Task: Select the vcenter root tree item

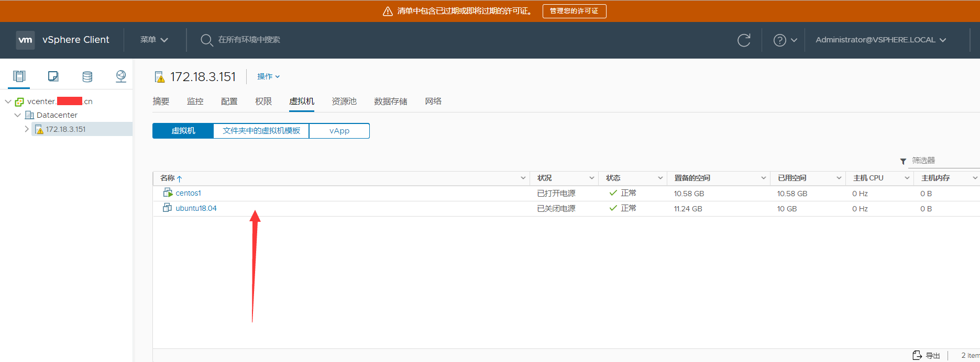Action: pyautogui.click(x=60, y=101)
